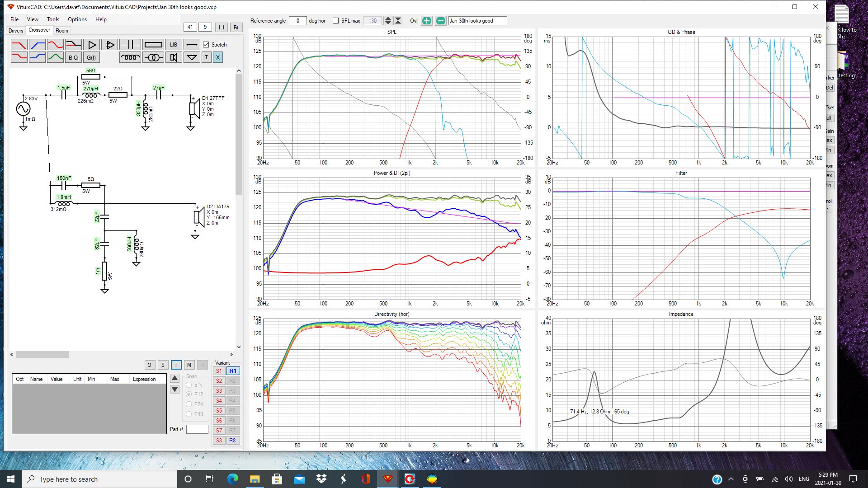Click the Part # input field
Screen dimensions: 868x488
197,429
